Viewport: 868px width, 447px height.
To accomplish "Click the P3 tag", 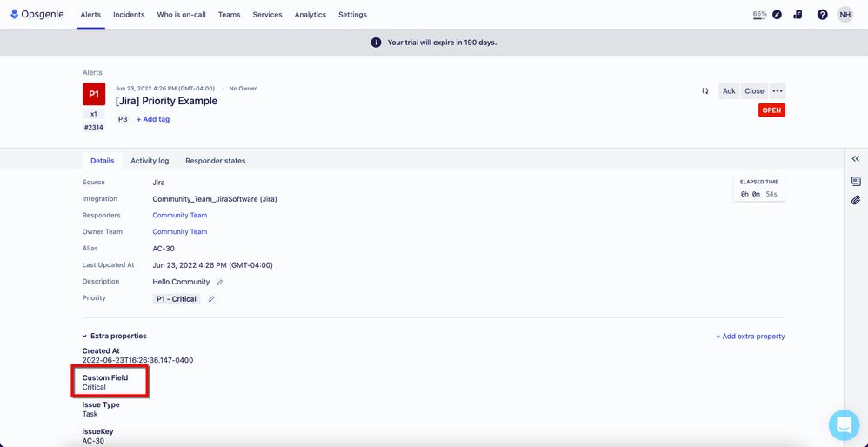I will tap(123, 119).
